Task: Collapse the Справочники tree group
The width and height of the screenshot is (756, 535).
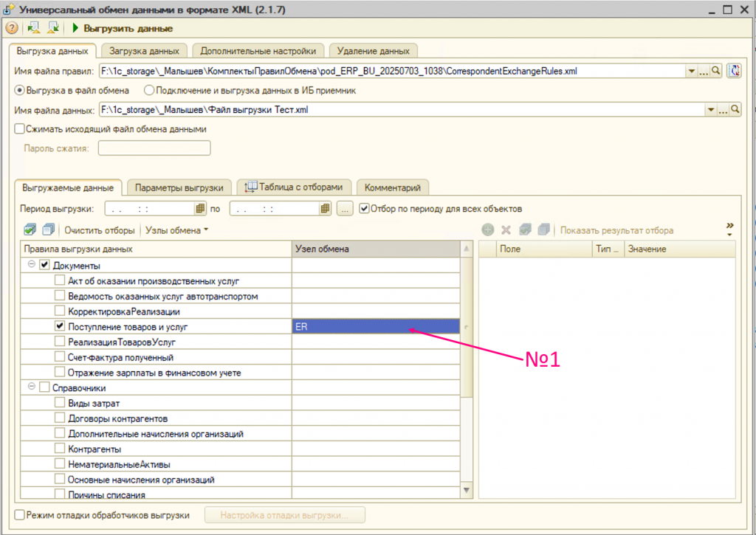Action: pos(31,387)
